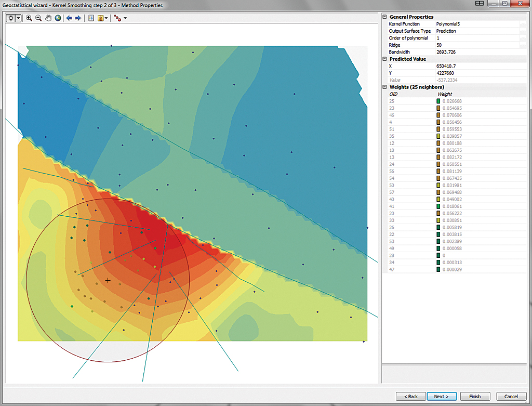Click the color swatch for OID 25
This screenshot has height=406, width=532.
click(x=438, y=101)
